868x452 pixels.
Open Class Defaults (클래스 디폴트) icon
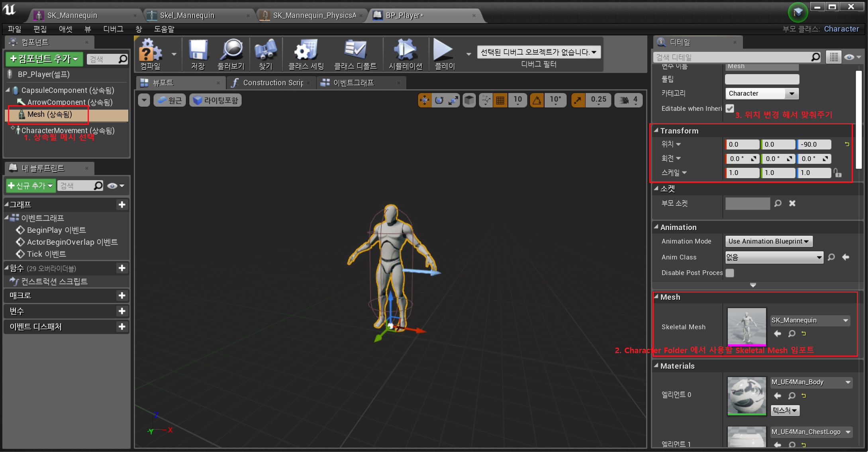tap(355, 50)
